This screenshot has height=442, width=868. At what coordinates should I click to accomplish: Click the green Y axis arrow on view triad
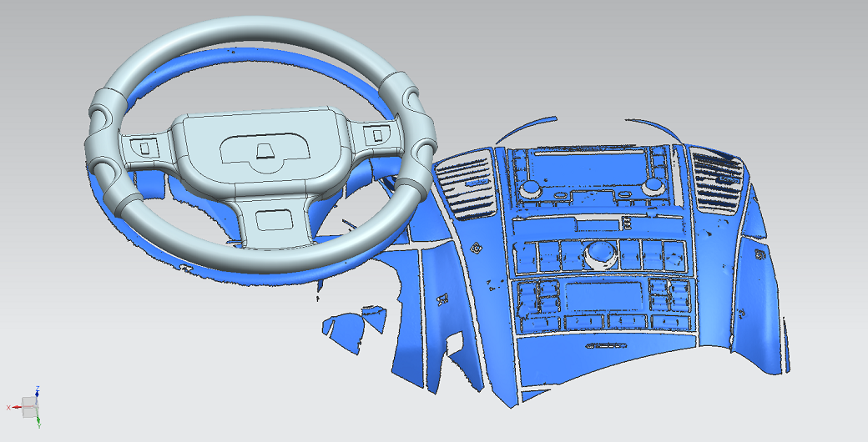click(38, 419)
